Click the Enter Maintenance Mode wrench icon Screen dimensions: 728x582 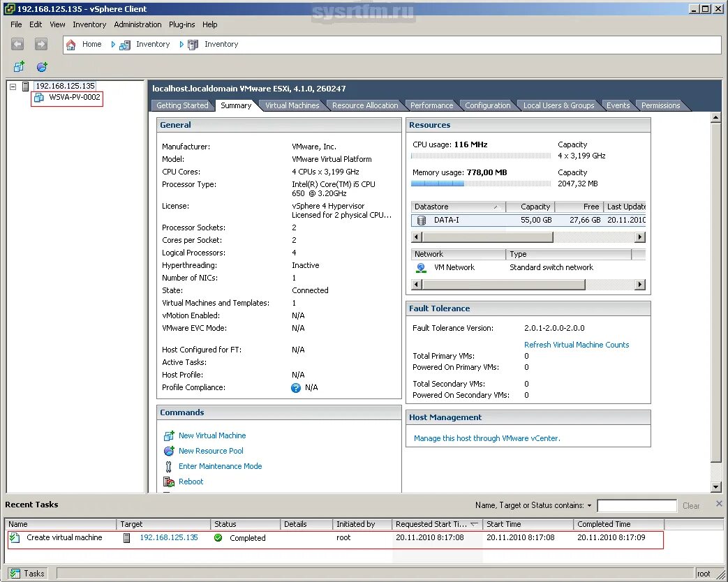tap(168, 466)
